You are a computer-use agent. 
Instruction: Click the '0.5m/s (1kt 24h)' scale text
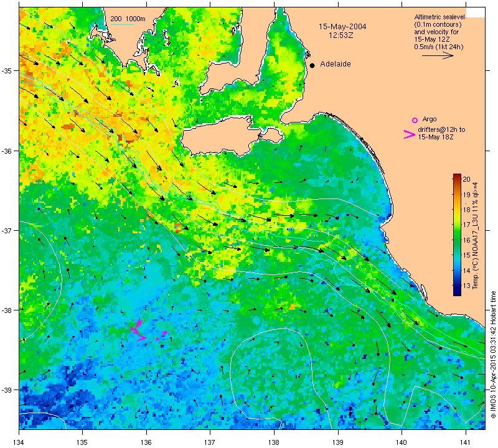(x=439, y=47)
